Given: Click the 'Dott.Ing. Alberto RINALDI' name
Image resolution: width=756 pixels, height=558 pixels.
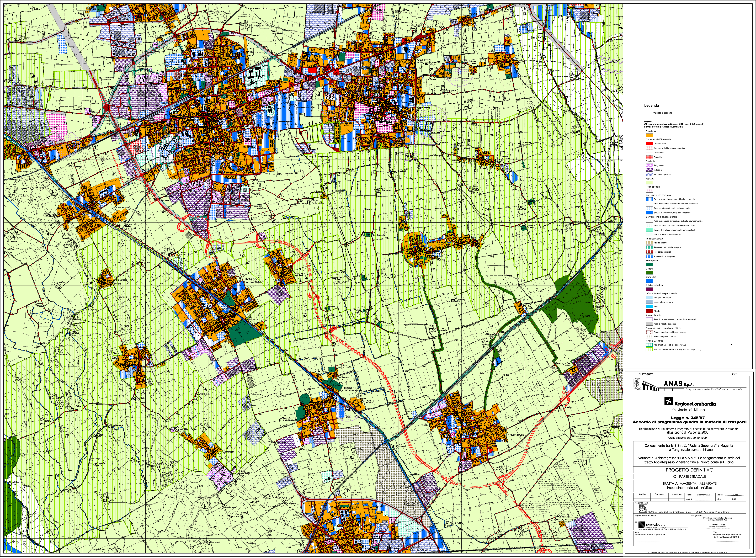Looking at the screenshot, I should click(718, 520).
